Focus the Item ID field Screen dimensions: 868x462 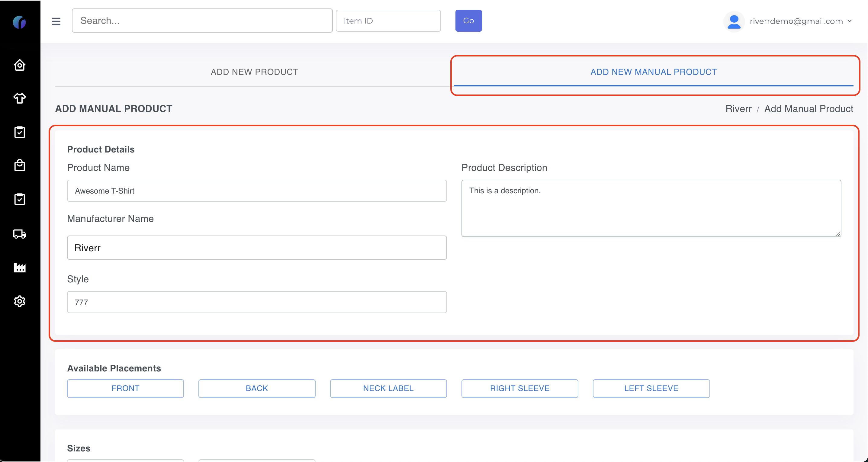(x=388, y=21)
